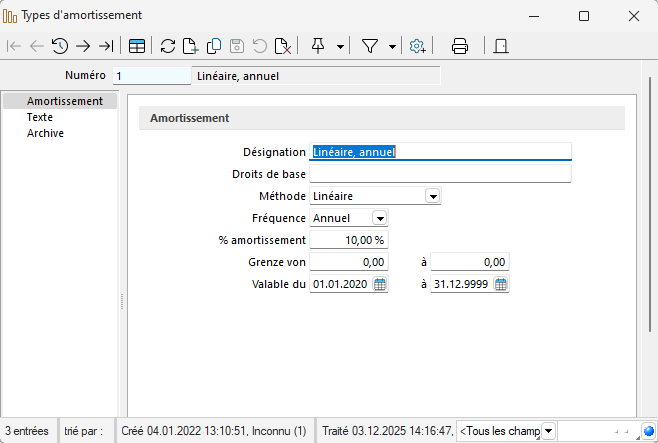Viewport: 658px width, 443px height.
Task: Open the Méthode dropdown list
Action: pos(433,197)
